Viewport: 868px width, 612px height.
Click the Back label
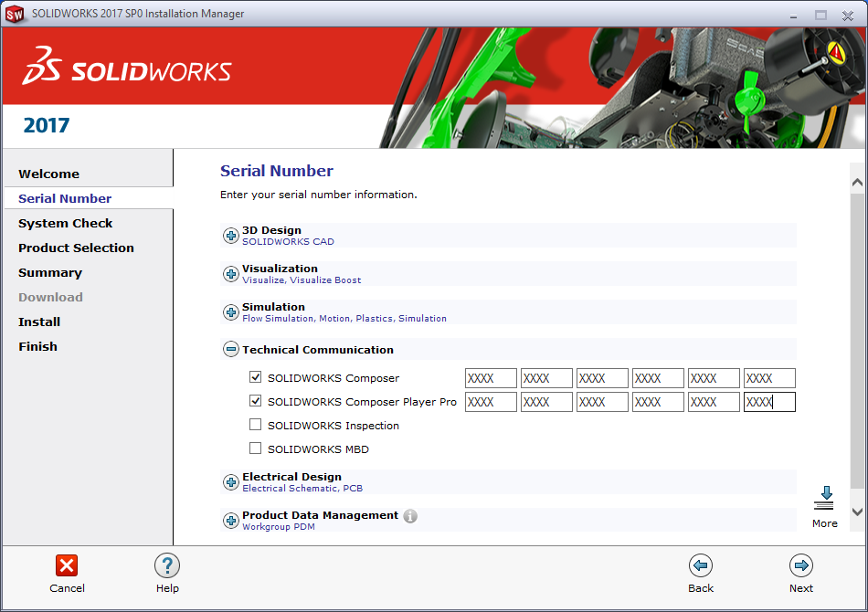tap(701, 588)
